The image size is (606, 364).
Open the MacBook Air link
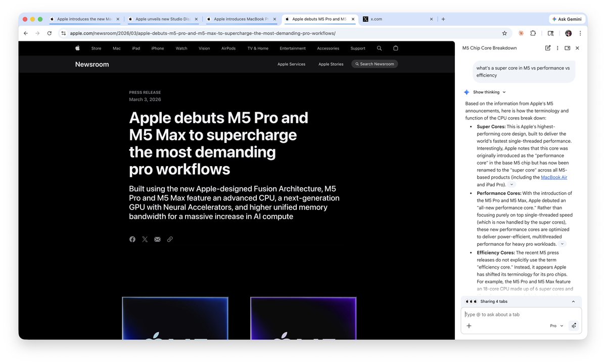(554, 177)
